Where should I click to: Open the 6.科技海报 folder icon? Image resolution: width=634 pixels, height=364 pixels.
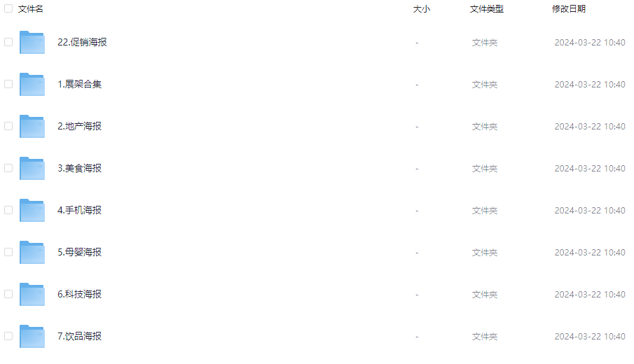(x=32, y=295)
